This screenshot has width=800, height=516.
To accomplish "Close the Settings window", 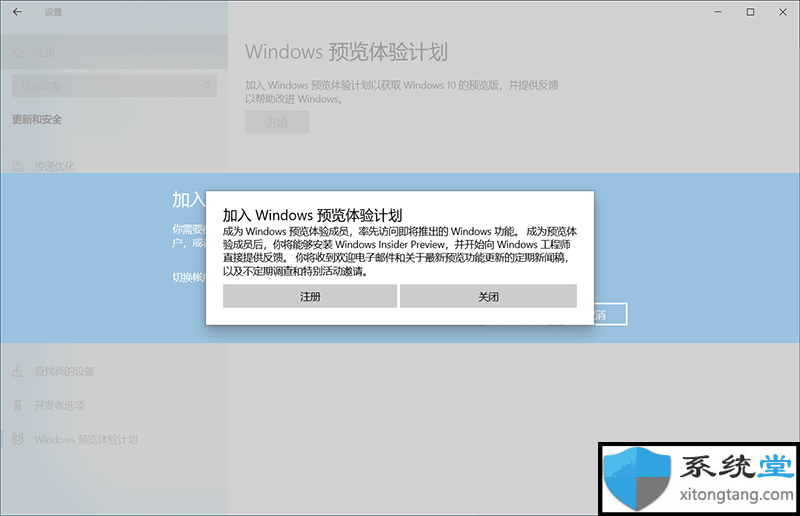I will point(783,12).
